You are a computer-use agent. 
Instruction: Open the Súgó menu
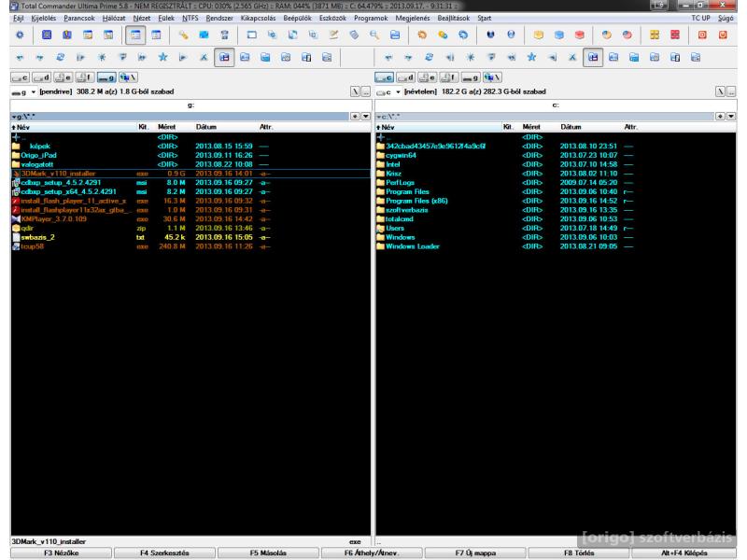pos(726,18)
